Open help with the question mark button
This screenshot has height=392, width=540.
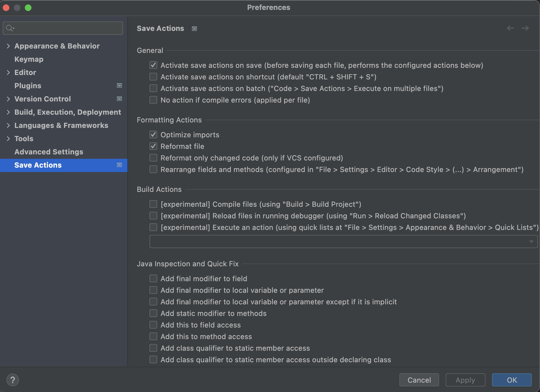tap(13, 380)
